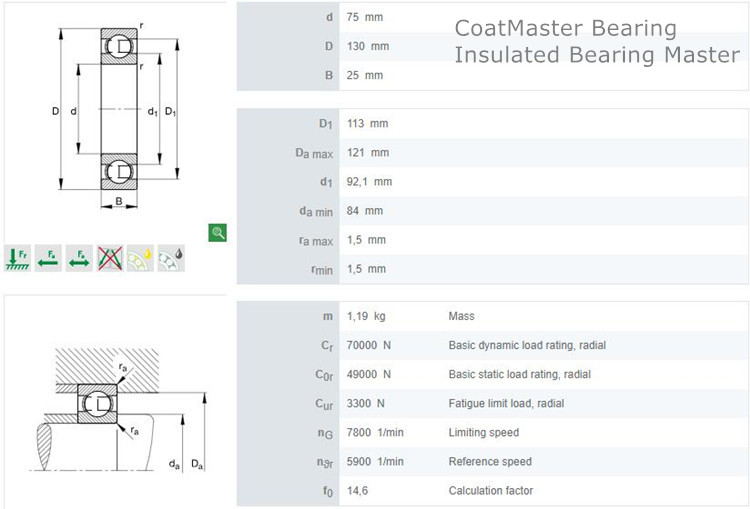Viewport: 750px width, 509px height.
Task: Click the 'Limiting speed' description
Action: 484,433
